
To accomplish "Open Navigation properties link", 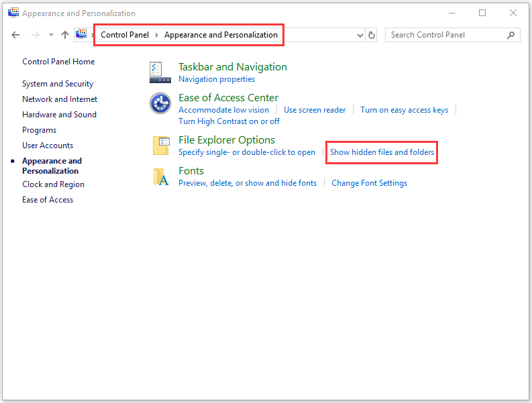I will pyautogui.click(x=217, y=79).
